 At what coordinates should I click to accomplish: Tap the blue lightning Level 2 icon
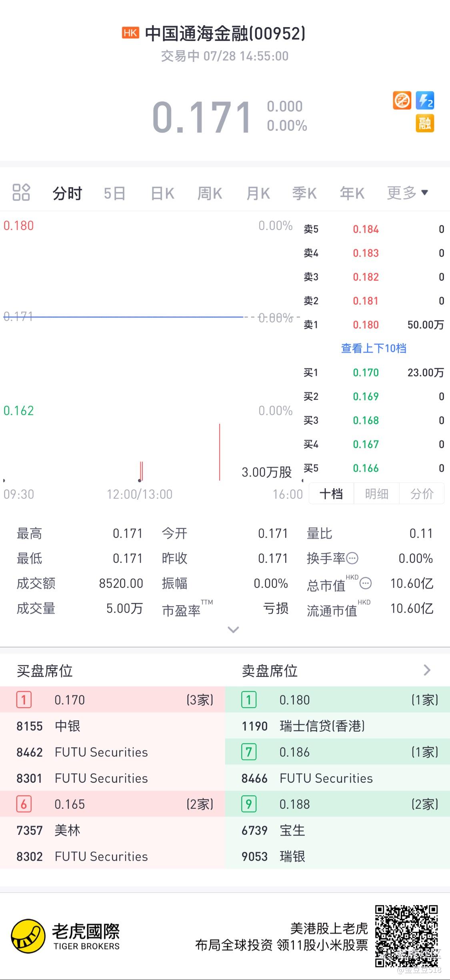coord(425,100)
